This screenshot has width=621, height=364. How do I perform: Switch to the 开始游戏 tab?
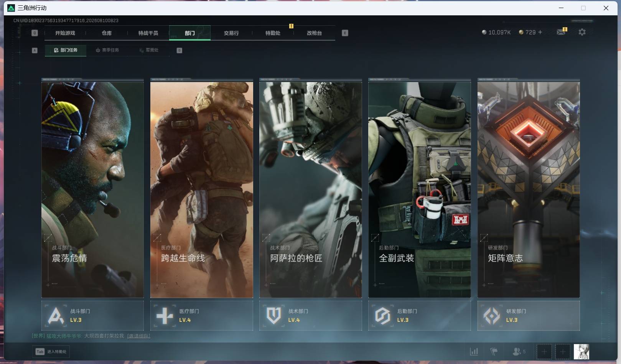click(65, 33)
